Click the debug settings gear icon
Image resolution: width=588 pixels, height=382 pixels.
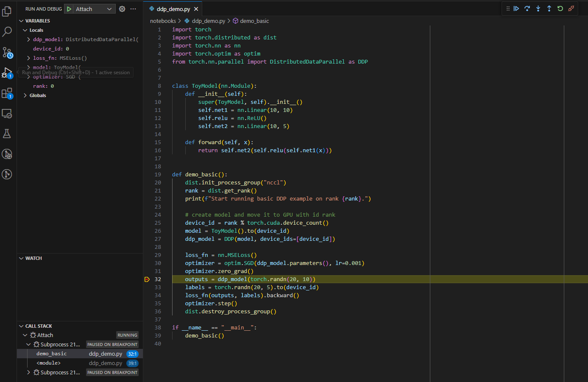[x=122, y=8]
